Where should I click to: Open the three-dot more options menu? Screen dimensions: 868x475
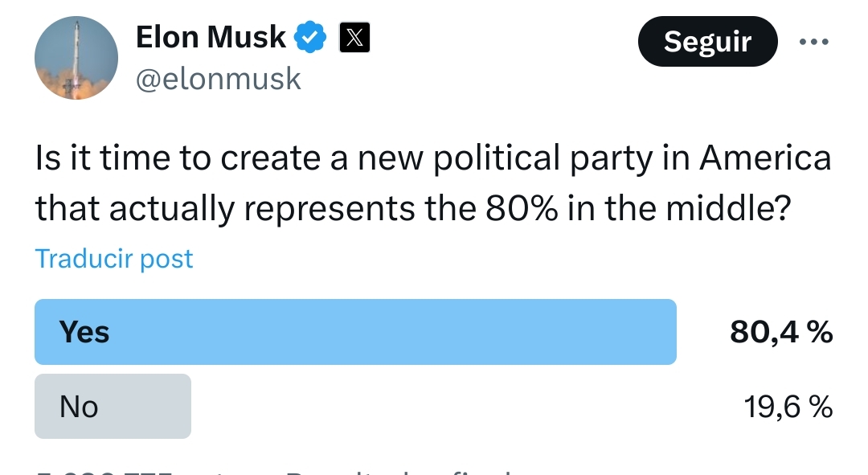pos(813,42)
